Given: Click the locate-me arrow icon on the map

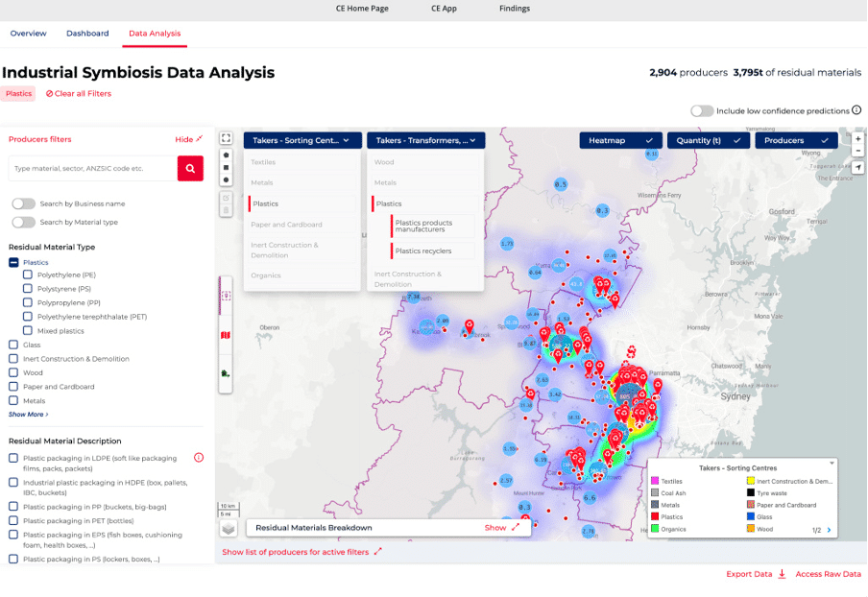Looking at the screenshot, I should pos(857,168).
